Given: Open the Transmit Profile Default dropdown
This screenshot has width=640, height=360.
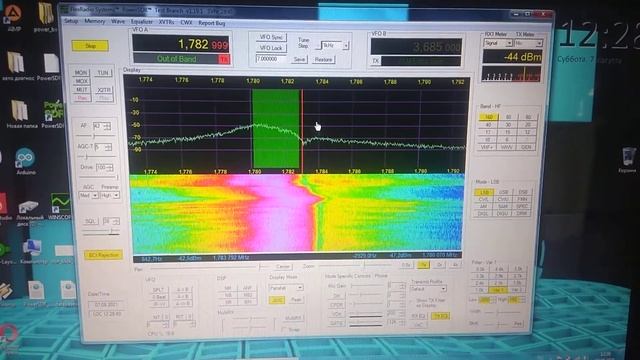Looking at the screenshot, I should pyautogui.click(x=428, y=289).
